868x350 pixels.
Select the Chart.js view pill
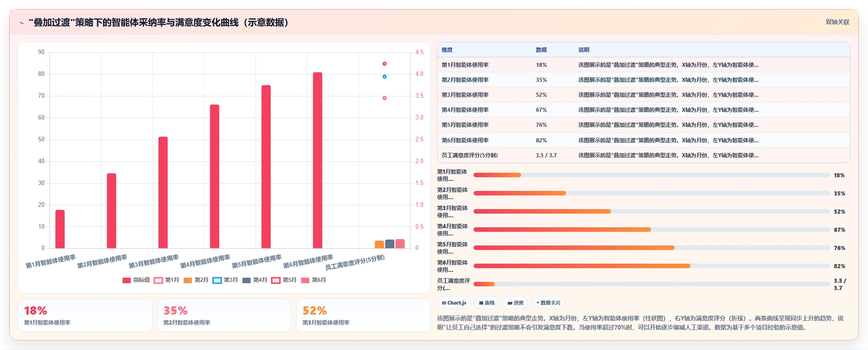pyautogui.click(x=454, y=303)
